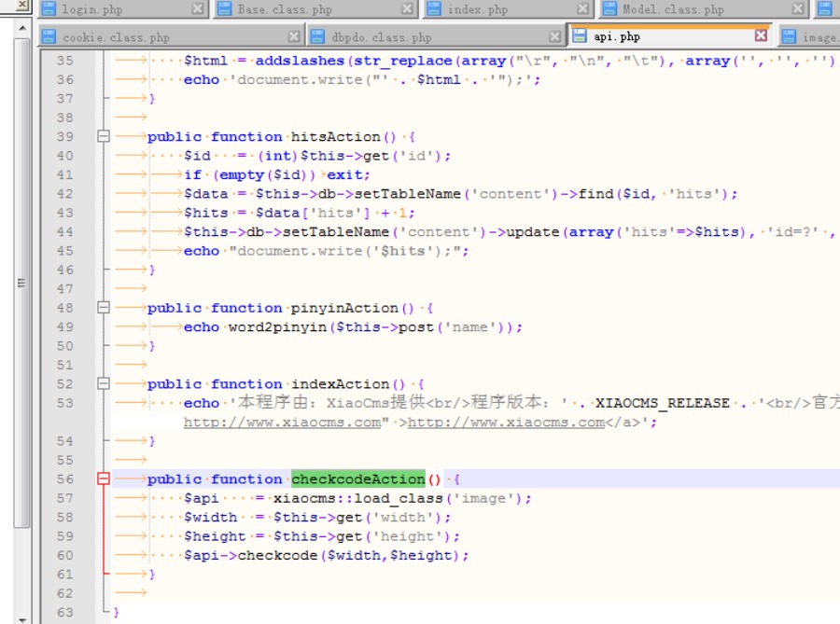Viewport: 840px width, 624px height.
Task: Collapse the hitsAction function fold
Action: 104,136
